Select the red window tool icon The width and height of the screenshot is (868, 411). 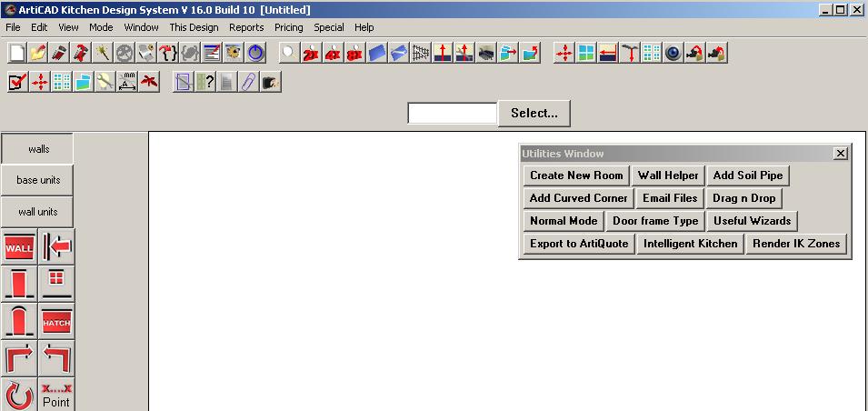[x=56, y=285]
